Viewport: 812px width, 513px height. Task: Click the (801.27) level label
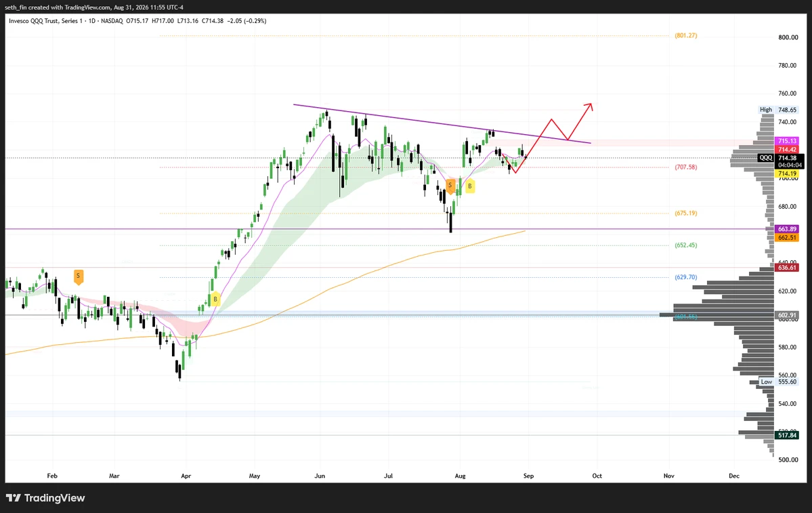coord(685,36)
